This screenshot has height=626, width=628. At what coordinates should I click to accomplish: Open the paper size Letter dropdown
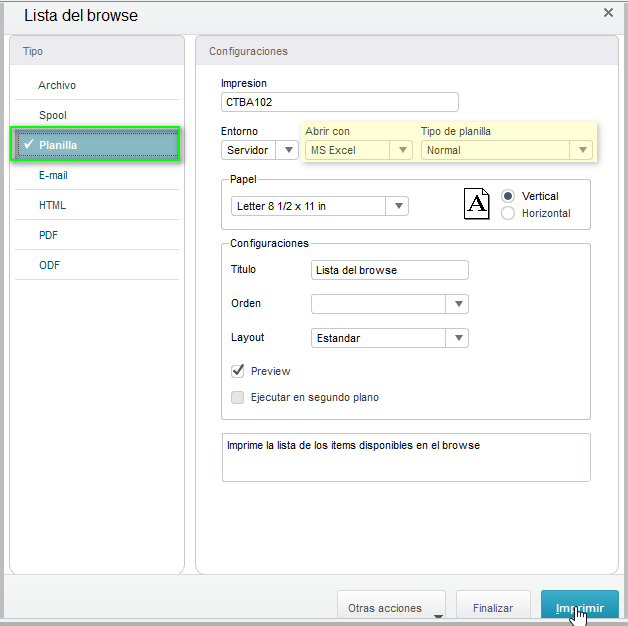pyautogui.click(x=320, y=206)
